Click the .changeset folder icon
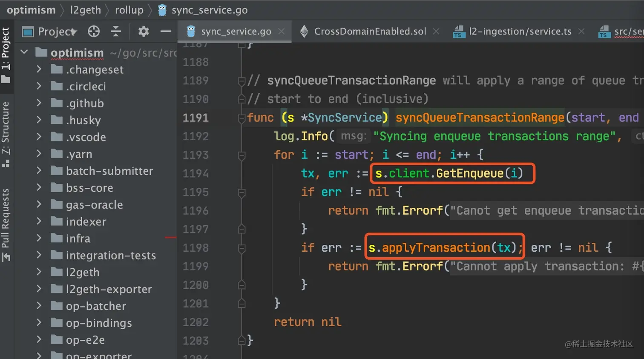644x359 pixels. [x=57, y=69]
